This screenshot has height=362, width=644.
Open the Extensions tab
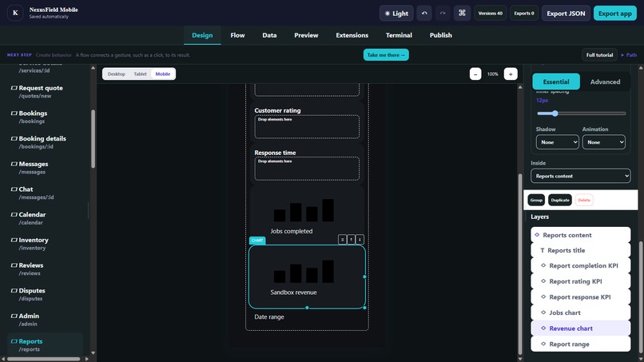pyautogui.click(x=352, y=35)
